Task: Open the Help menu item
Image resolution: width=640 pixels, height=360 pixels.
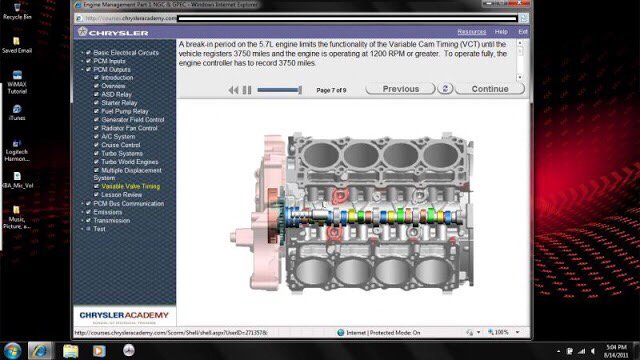Action: tap(501, 32)
